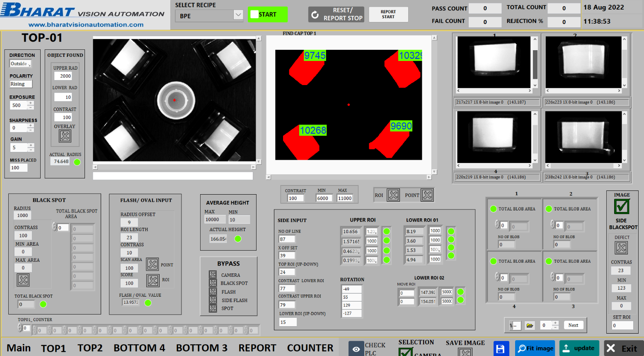This screenshot has width=644, height=356.
Task: Open the Direction dropdown showing Outside
Action: click(x=20, y=63)
